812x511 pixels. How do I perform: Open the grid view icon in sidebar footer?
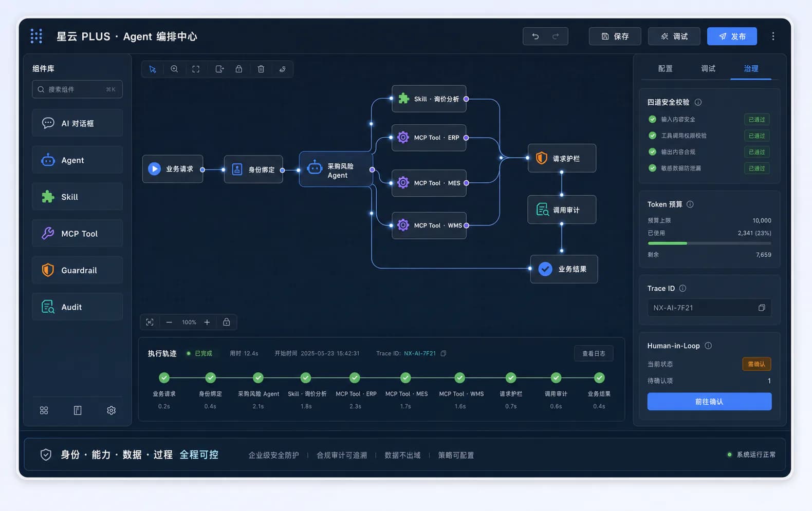pos(44,410)
